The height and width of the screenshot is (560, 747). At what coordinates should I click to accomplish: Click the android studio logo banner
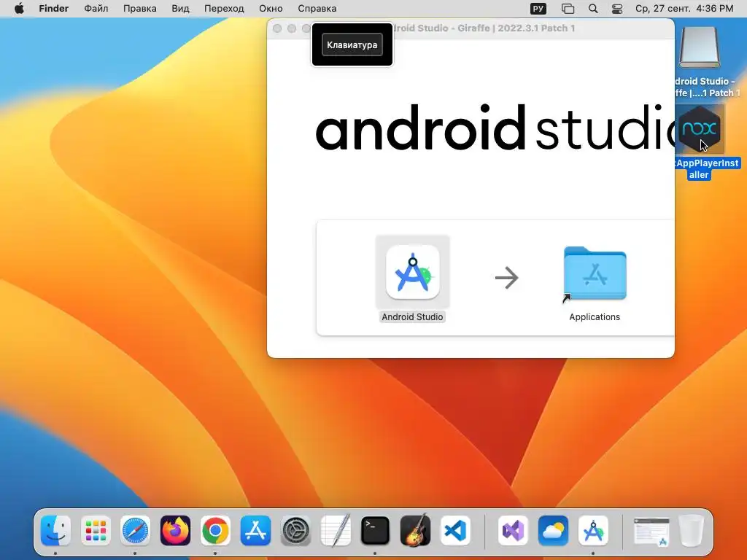point(495,128)
